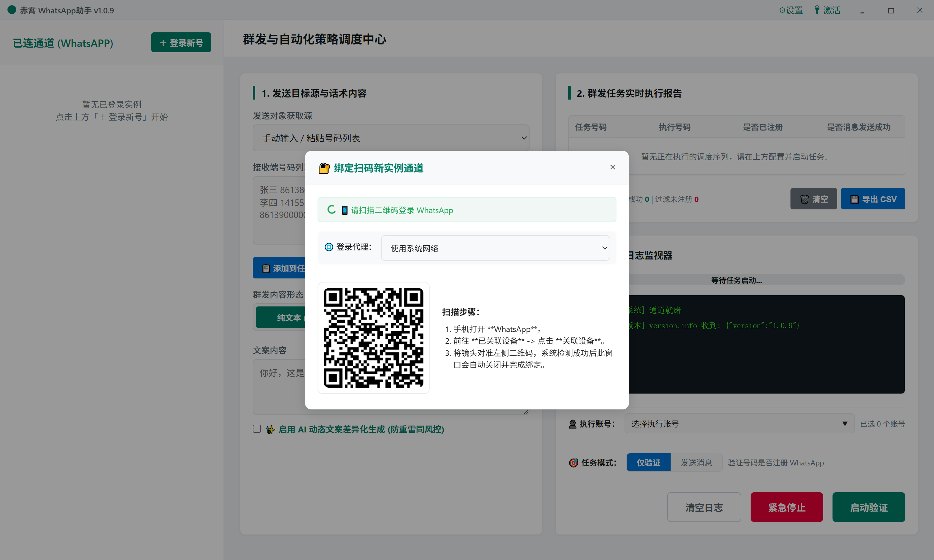This screenshot has height=560, width=934.
Task: Click the 执行号码 column header
Action: pos(675,127)
